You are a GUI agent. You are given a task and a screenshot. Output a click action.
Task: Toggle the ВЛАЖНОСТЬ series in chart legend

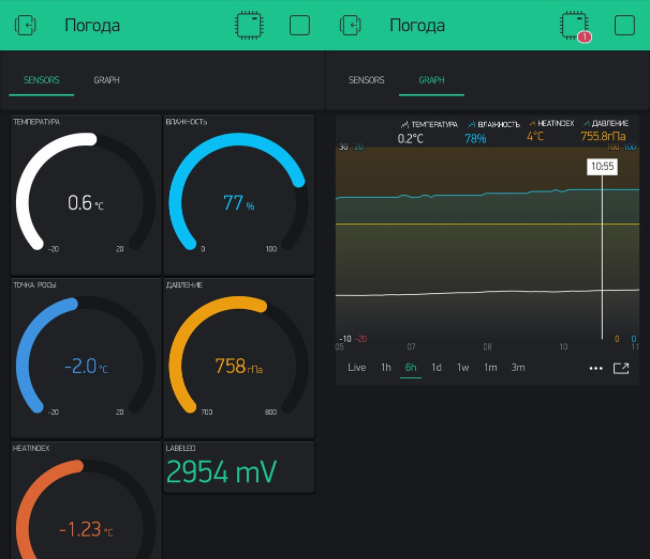pyautogui.click(x=493, y=124)
